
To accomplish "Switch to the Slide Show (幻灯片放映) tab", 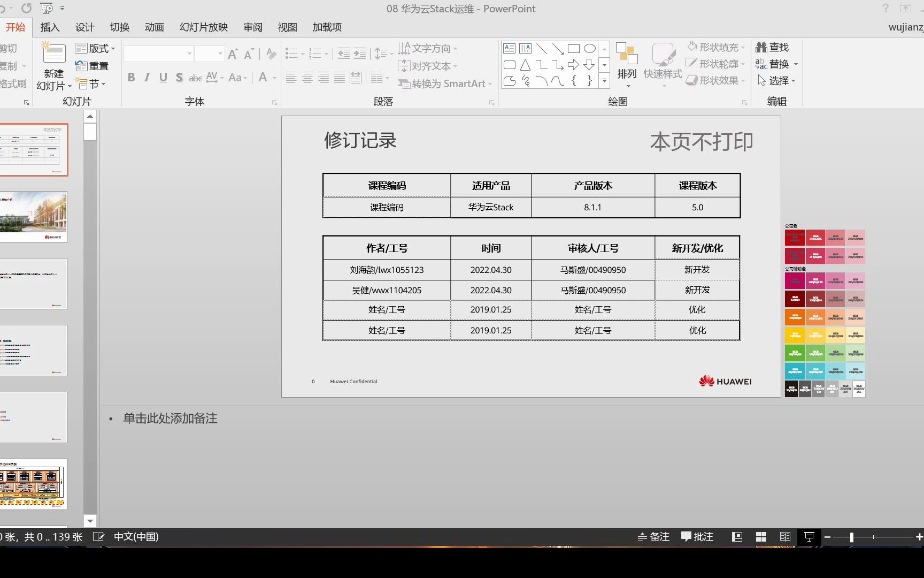I will pos(204,27).
